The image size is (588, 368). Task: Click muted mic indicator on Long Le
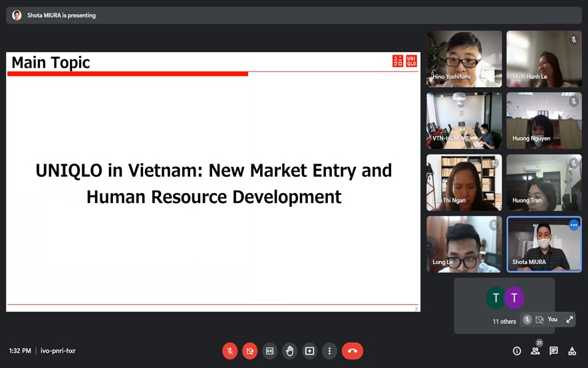[494, 225]
